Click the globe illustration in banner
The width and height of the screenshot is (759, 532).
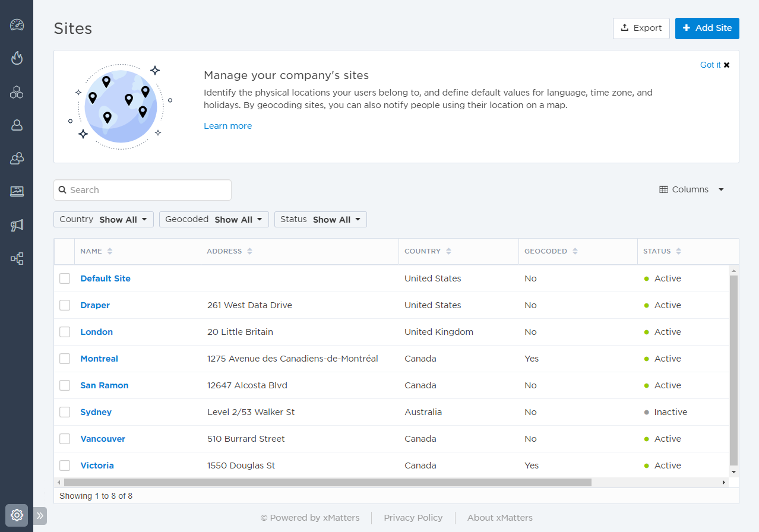[121, 106]
